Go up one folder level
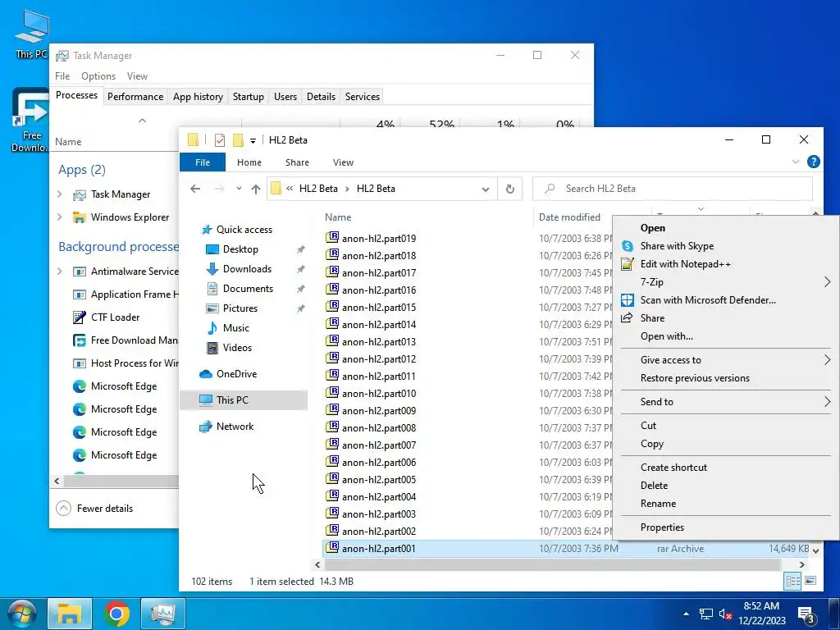This screenshot has width=840, height=630. pyautogui.click(x=256, y=189)
